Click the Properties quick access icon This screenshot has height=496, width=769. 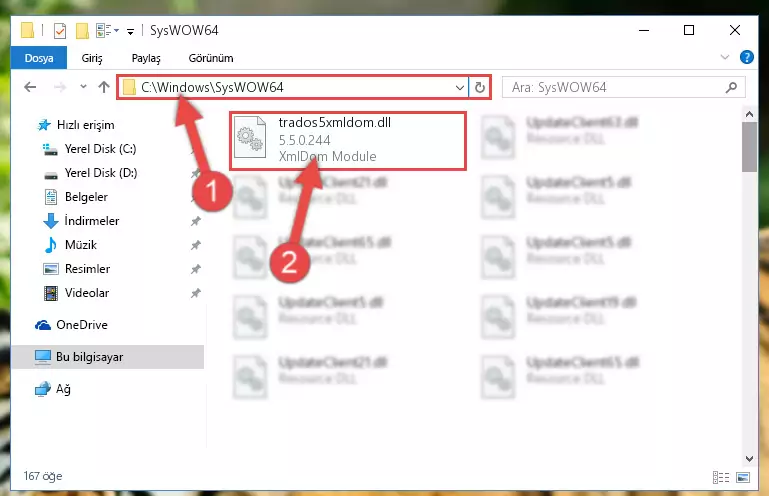pyautogui.click(x=59, y=30)
